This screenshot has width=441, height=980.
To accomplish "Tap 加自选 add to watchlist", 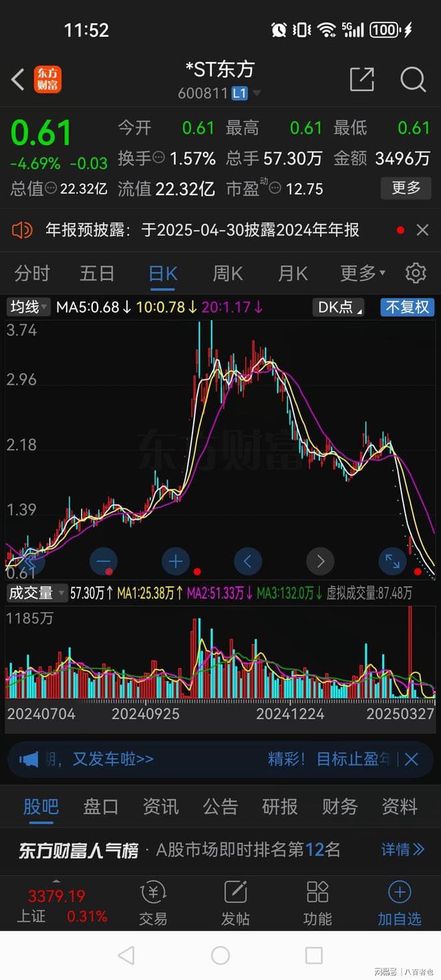I will [x=400, y=903].
